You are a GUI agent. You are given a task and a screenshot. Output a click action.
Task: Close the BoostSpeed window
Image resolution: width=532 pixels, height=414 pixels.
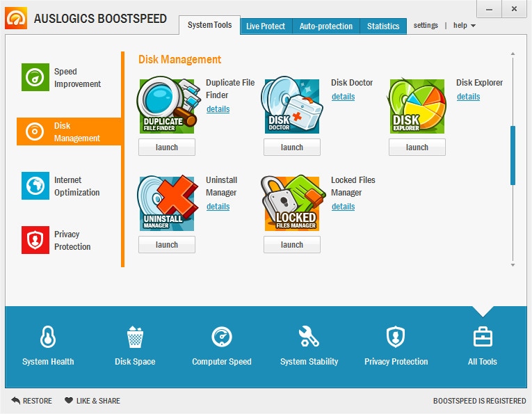click(x=514, y=9)
